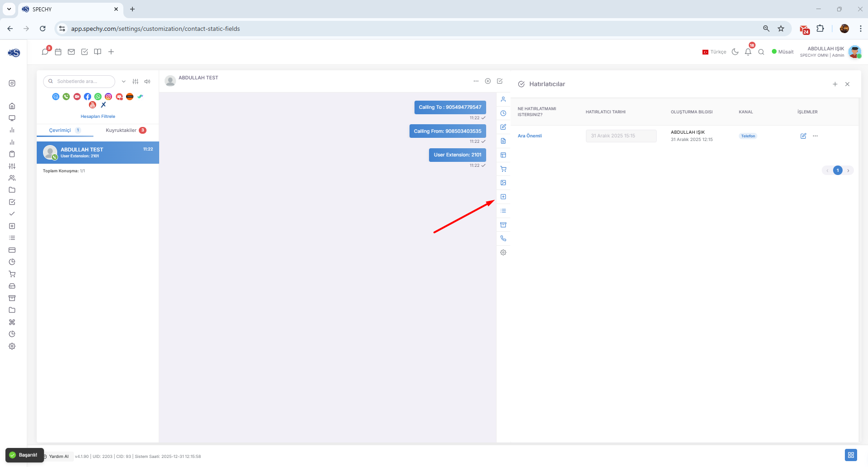Open more actions dots for Ara Önemli reminder
This screenshot has height=467, width=868.
pos(815,136)
